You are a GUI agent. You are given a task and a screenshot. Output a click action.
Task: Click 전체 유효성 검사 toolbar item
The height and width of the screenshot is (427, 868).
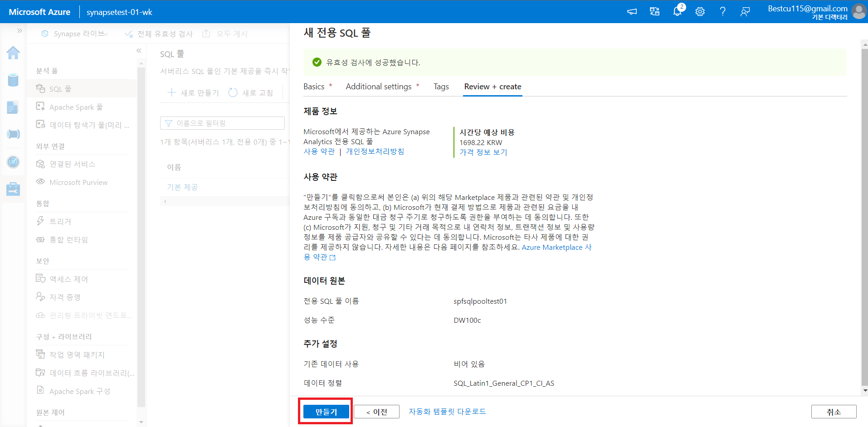tap(159, 34)
